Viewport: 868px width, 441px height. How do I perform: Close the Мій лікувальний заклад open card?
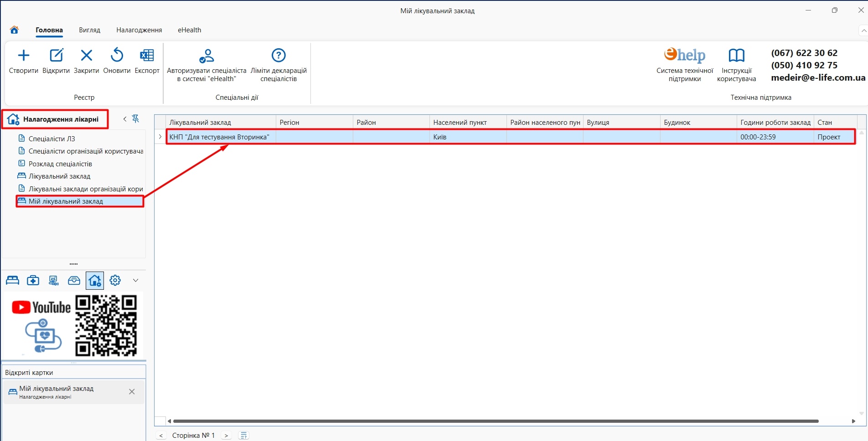(x=132, y=392)
